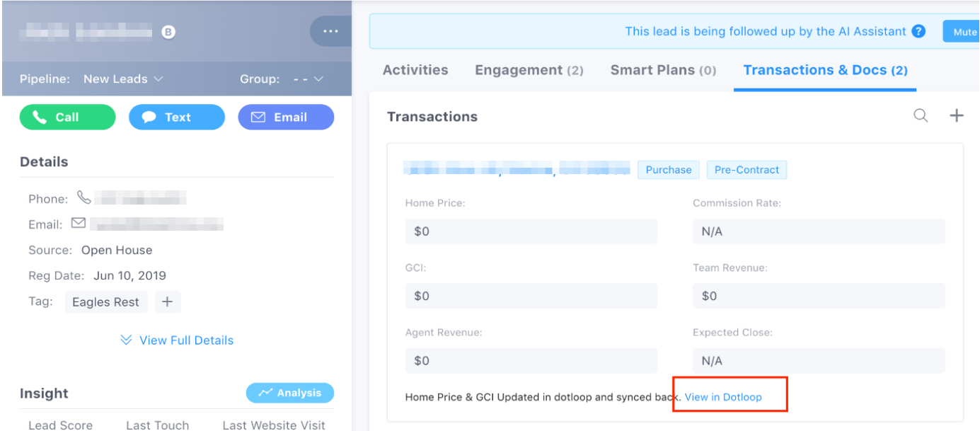The height and width of the screenshot is (431, 980).
Task: Click the phone icon next to Phone
Action: pyautogui.click(x=84, y=197)
